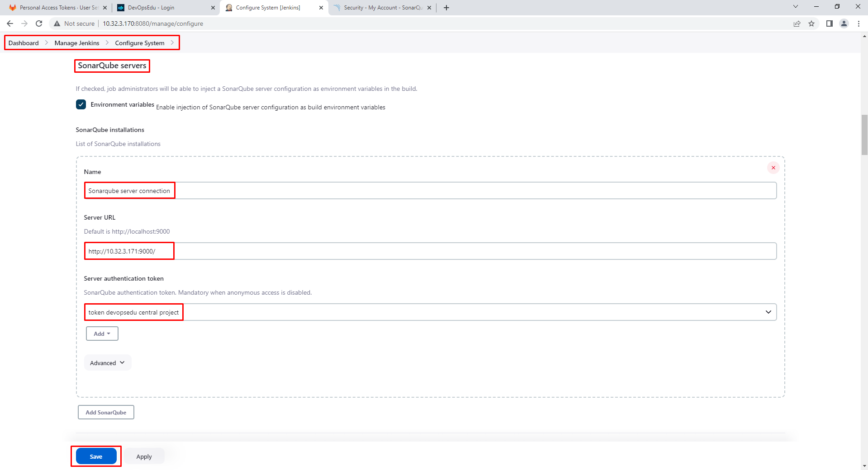Click the page vertical scrollbar thumb
Image resolution: width=868 pixels, height=470 pixels.
pos(864,135)
